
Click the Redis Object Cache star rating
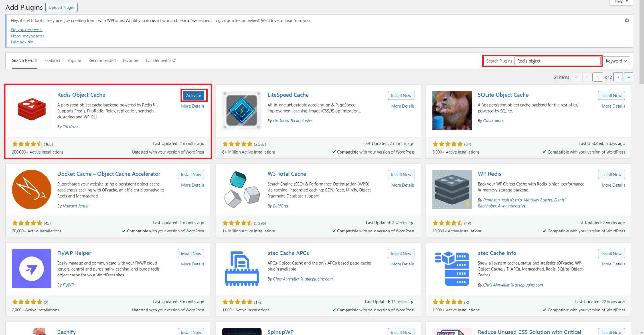pos(27,144)
